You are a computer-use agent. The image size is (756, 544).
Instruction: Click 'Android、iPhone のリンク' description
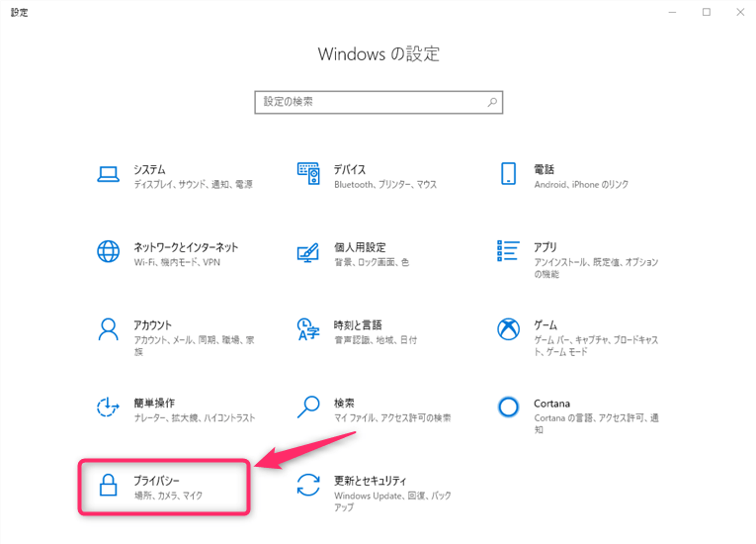tap(581, 184)
